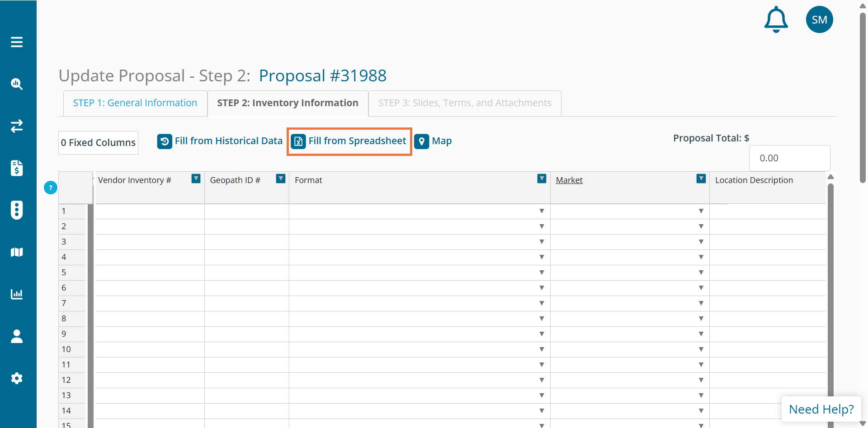Open the bar chart reports icon
Image resolution: width=868 pixels, height=428 pixels.
(x=17, y=294)
